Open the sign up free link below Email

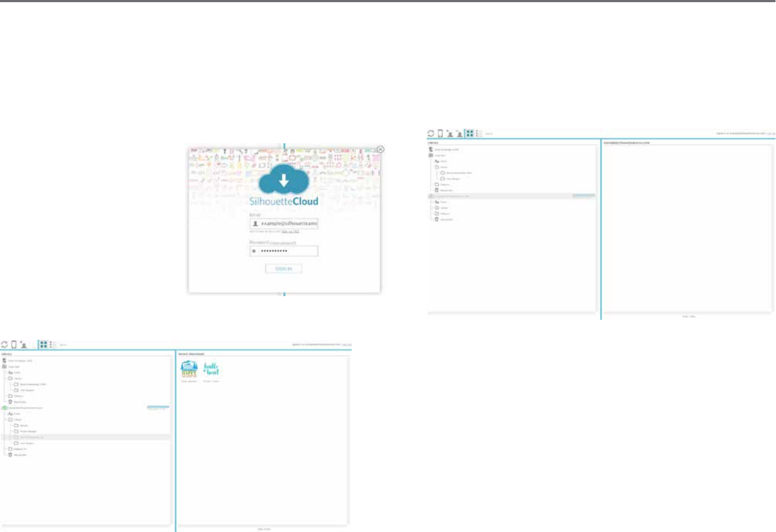pos(290,232)
